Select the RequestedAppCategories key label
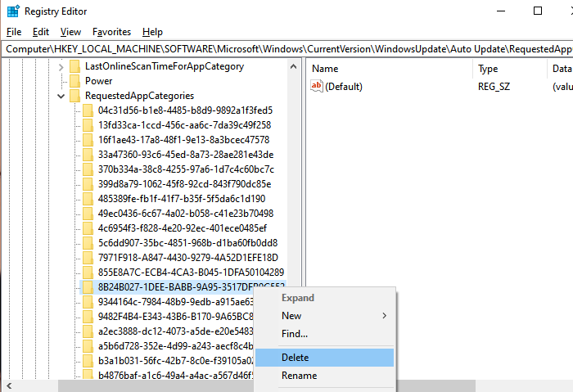Viewport: 573px width, 392px height. tap(140, 96)
